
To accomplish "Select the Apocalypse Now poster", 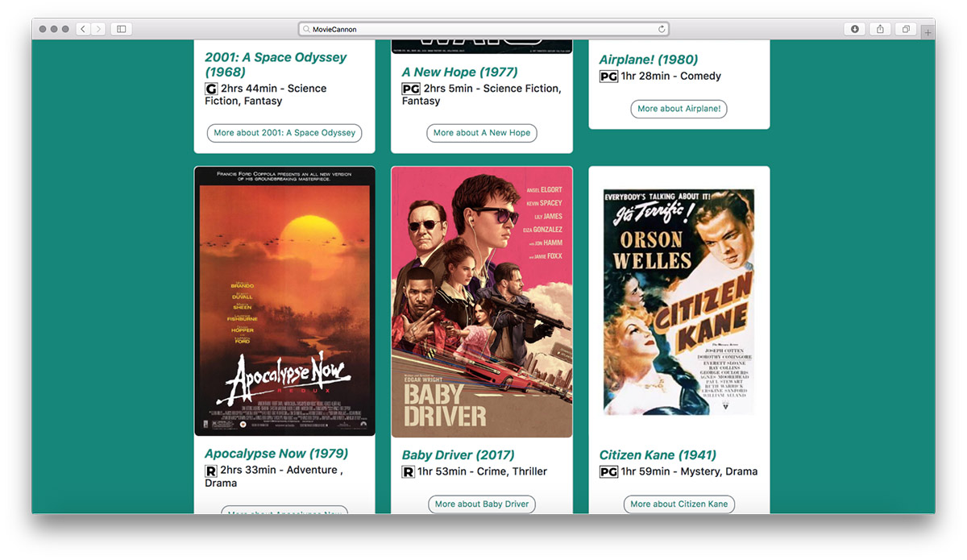I will click(284, 301).
